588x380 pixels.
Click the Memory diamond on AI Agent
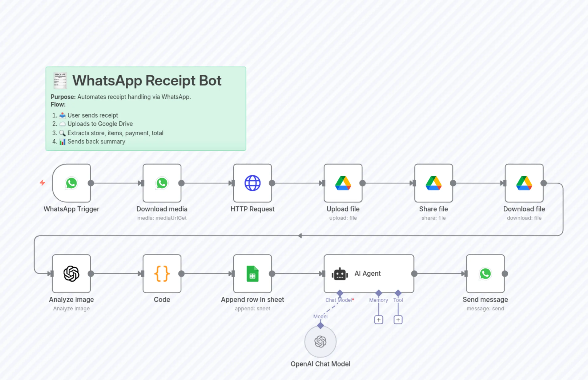[378, 293]
